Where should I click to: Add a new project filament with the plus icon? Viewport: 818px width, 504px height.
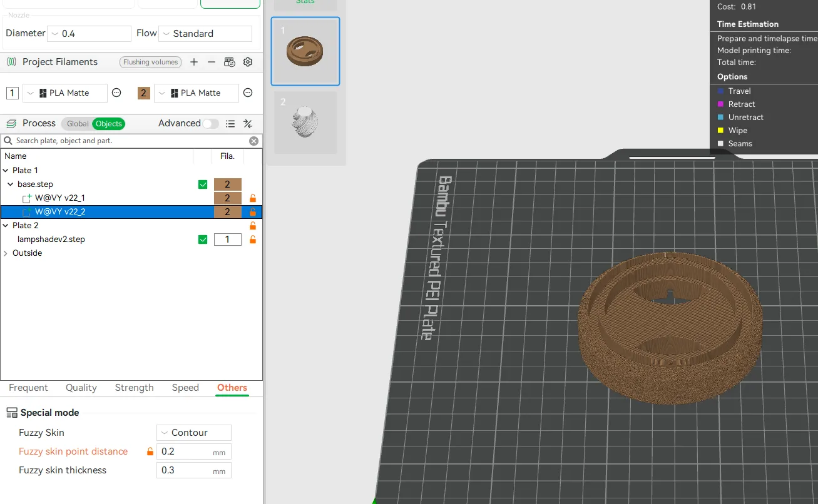194,62
